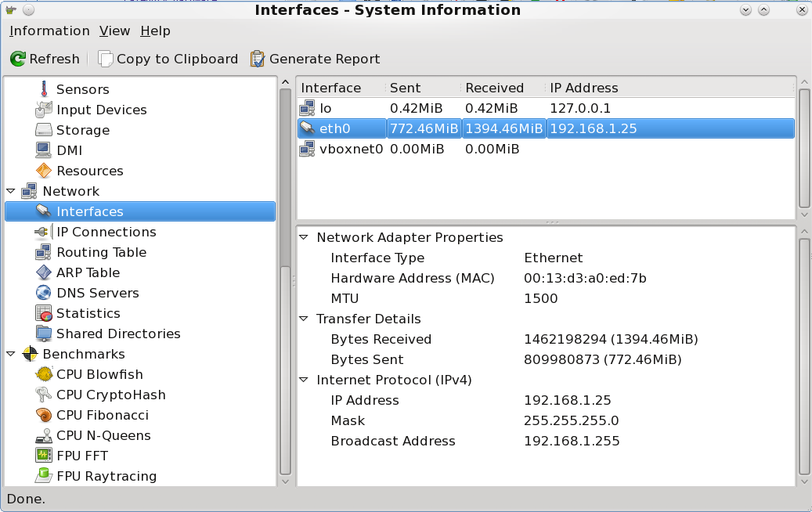This screenshot has height=512, width=812.
Task: Open the FPU FFT benchmark icon
Action: pyautogui.click(x=44, y=456)
